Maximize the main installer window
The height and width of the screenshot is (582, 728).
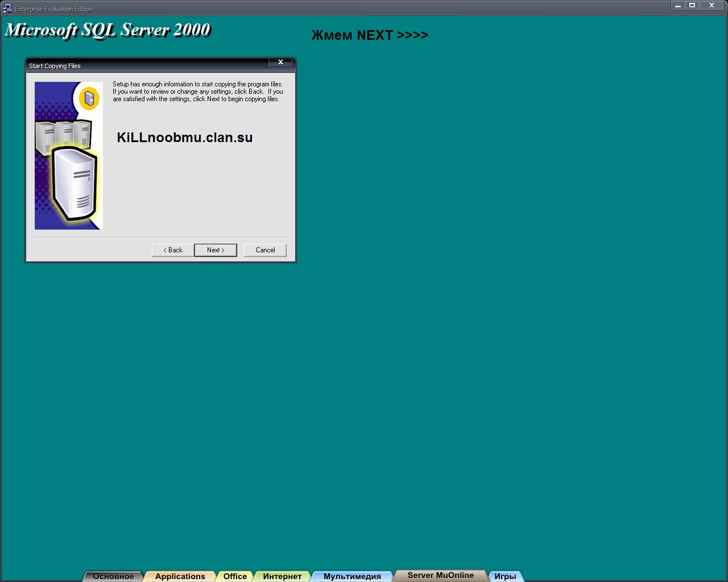(x=692, y=6)
